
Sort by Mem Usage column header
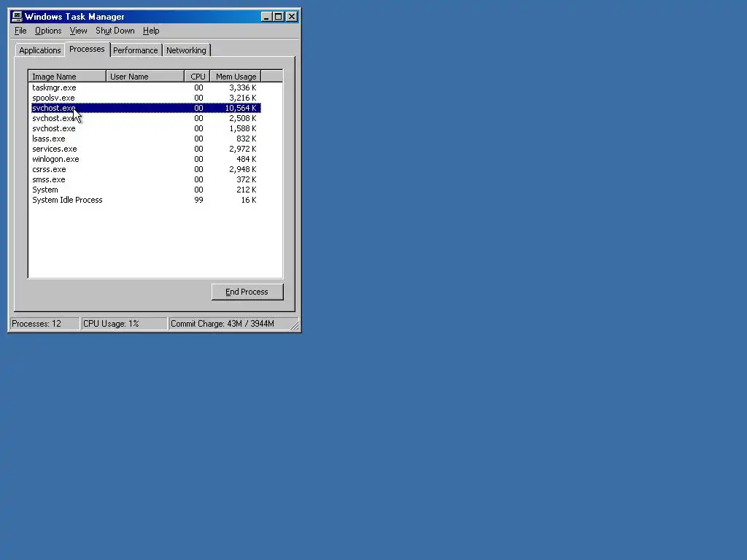coord(236,77)
